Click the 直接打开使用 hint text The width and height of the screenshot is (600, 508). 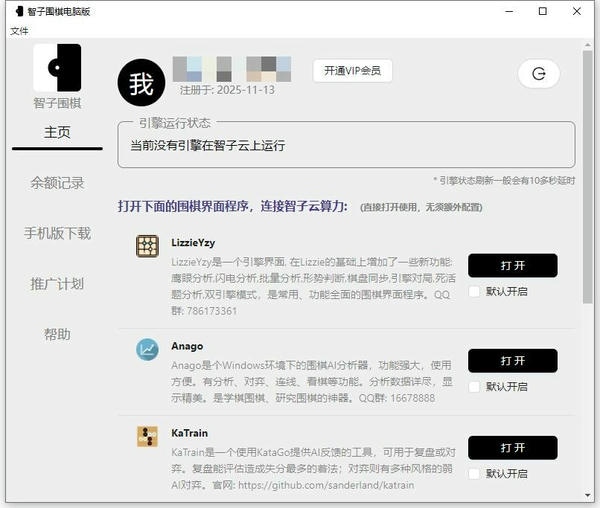coord(421,207)
